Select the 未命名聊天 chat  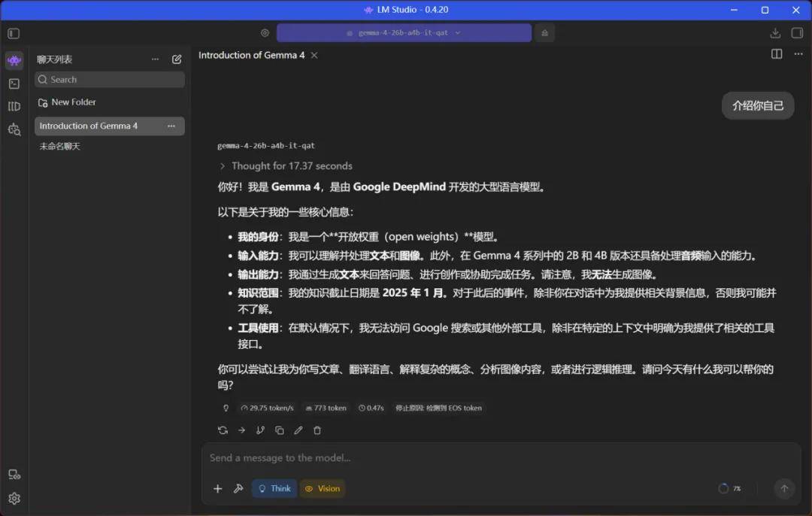click(59, 146)
